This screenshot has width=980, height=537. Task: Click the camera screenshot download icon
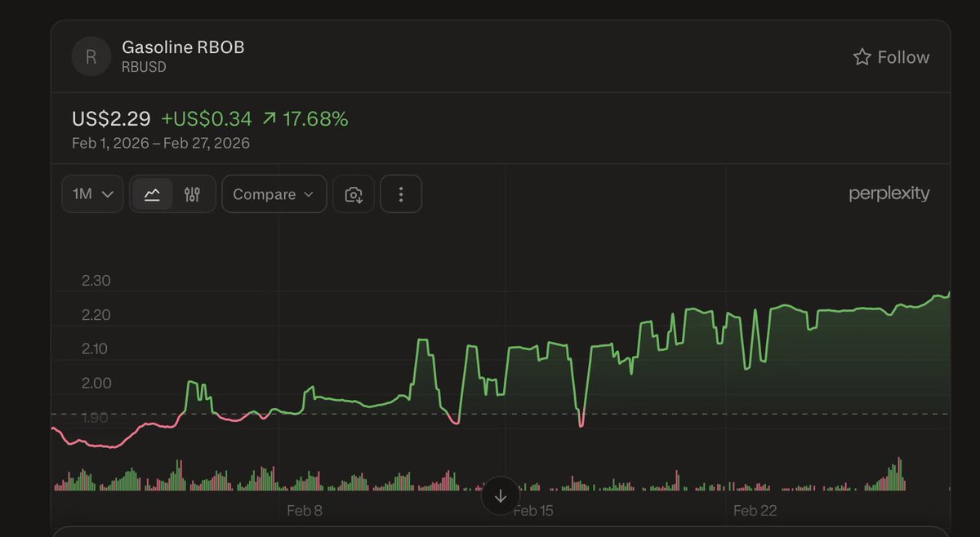(354, 194)
